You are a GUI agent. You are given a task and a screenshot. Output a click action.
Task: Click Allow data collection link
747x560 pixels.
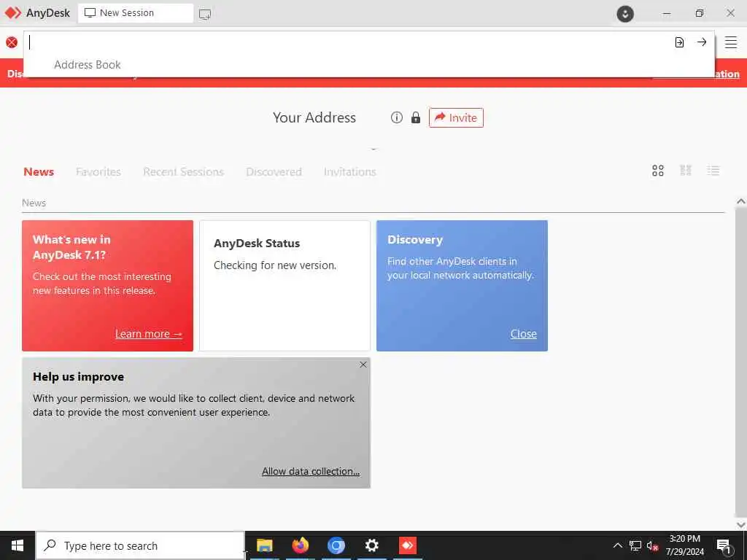coord(311,471)
